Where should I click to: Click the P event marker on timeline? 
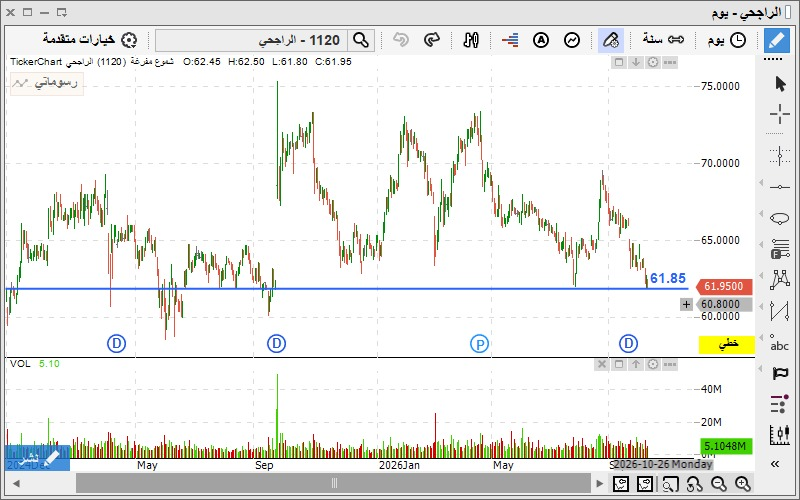click(480, 344)
